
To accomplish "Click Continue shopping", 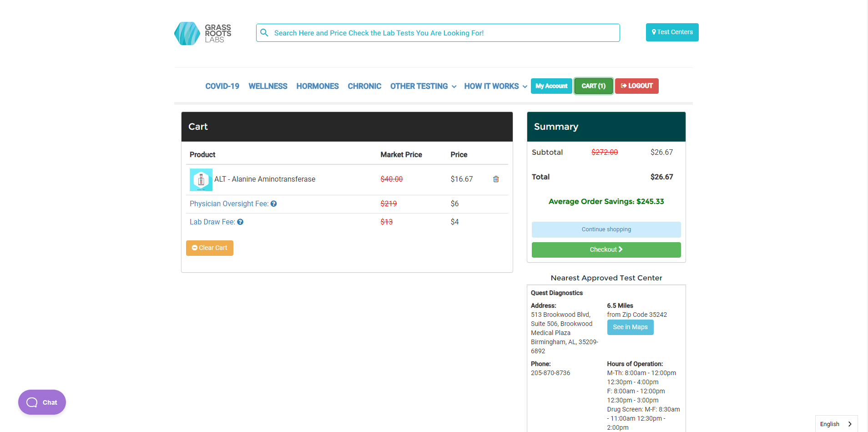I will (x=606, y=229).
